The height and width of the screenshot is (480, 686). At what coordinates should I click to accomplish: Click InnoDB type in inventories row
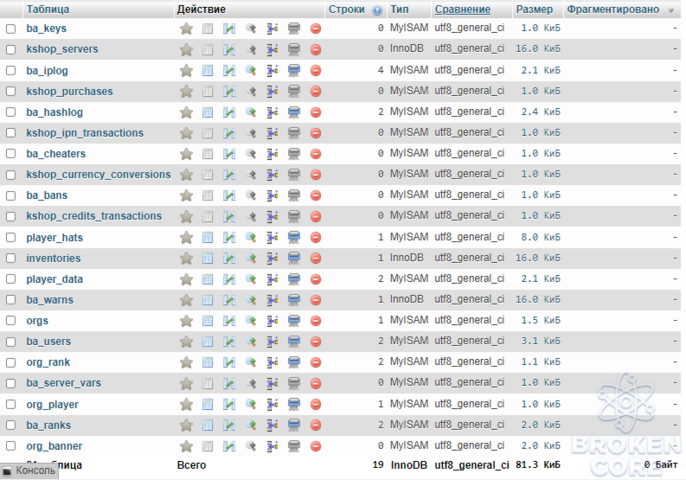click(x=406, y=258)
